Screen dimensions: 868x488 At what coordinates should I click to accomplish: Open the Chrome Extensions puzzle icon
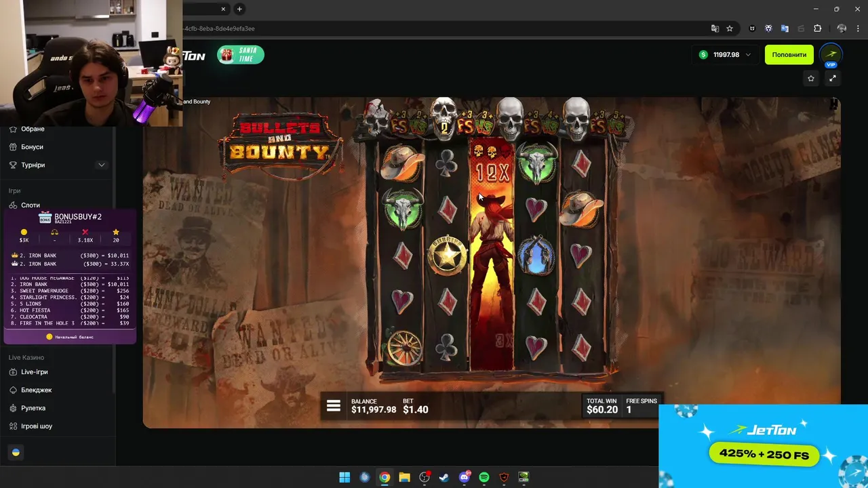pyautogui.click(x=817, y=28)
